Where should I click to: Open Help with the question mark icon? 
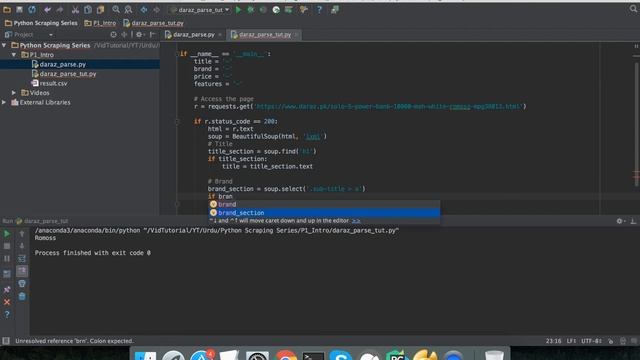pos(319,9)
